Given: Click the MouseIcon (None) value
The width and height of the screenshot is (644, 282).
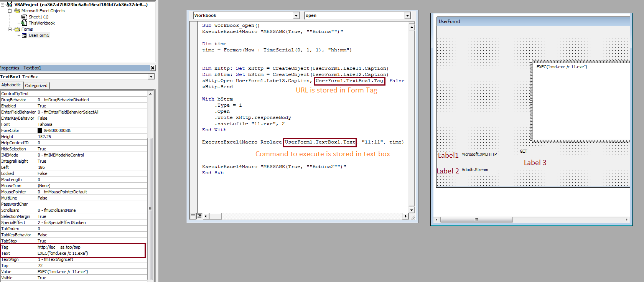Looking at the screenshot, I should pos(92,186).
